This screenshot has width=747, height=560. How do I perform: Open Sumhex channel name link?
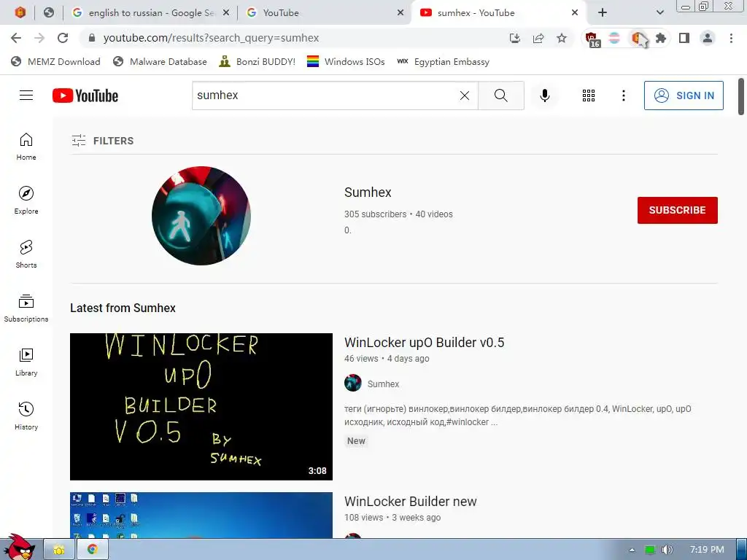pyautogui.click(x=368, y=192)
